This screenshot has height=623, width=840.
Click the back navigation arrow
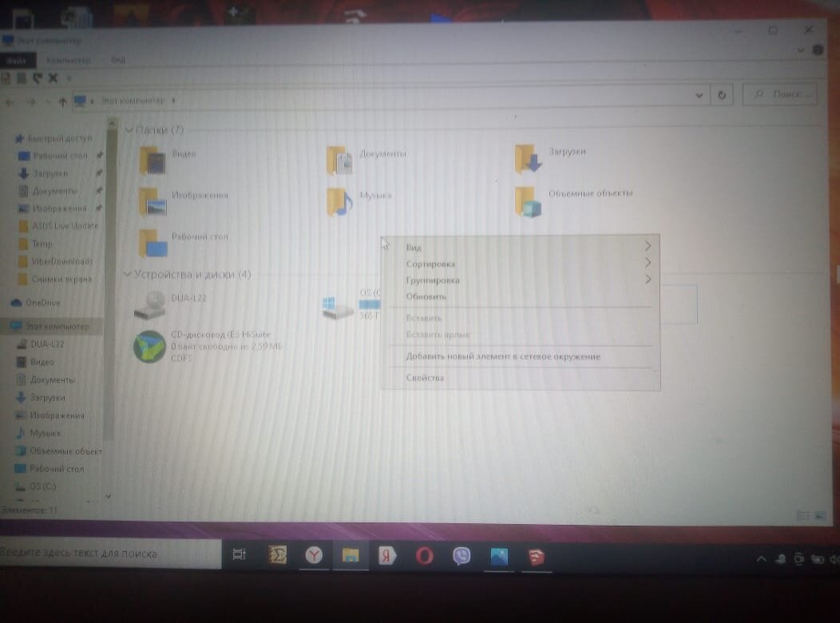(10, 101)
